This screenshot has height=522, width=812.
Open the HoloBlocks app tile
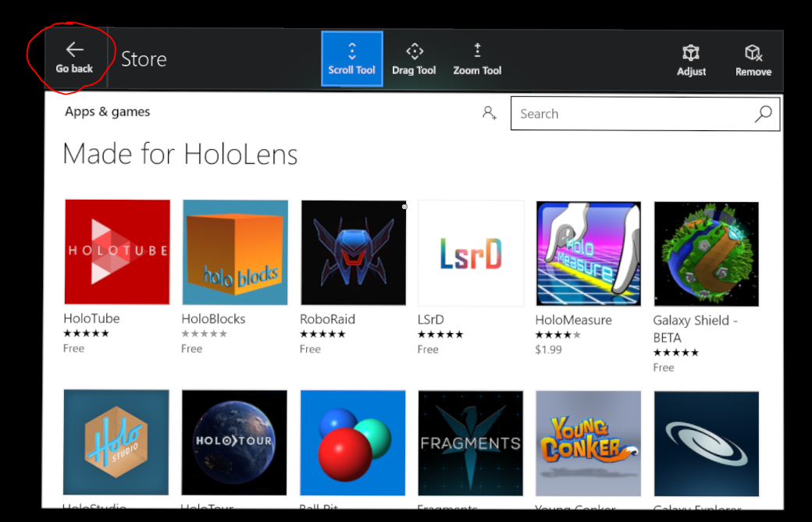coord(235,253)
